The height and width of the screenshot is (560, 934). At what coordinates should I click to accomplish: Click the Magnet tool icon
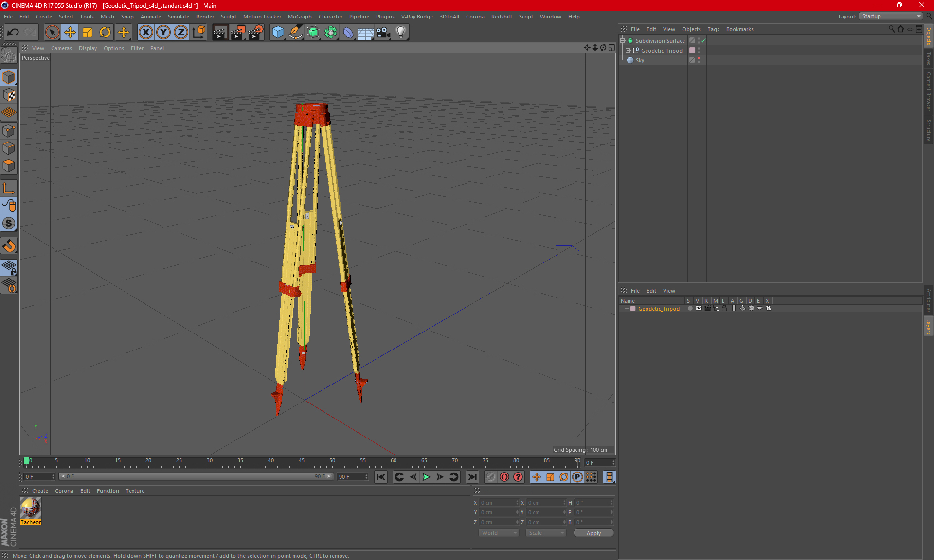9,245
